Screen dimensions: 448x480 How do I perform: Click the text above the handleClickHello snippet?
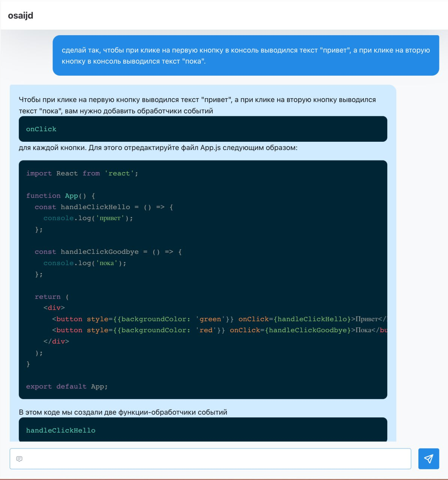pos(123,412)
